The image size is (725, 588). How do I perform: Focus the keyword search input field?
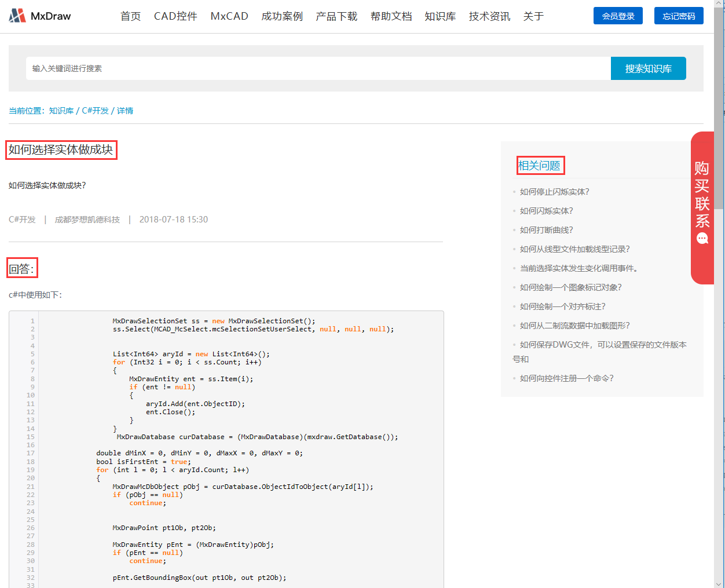click(318, 68)
